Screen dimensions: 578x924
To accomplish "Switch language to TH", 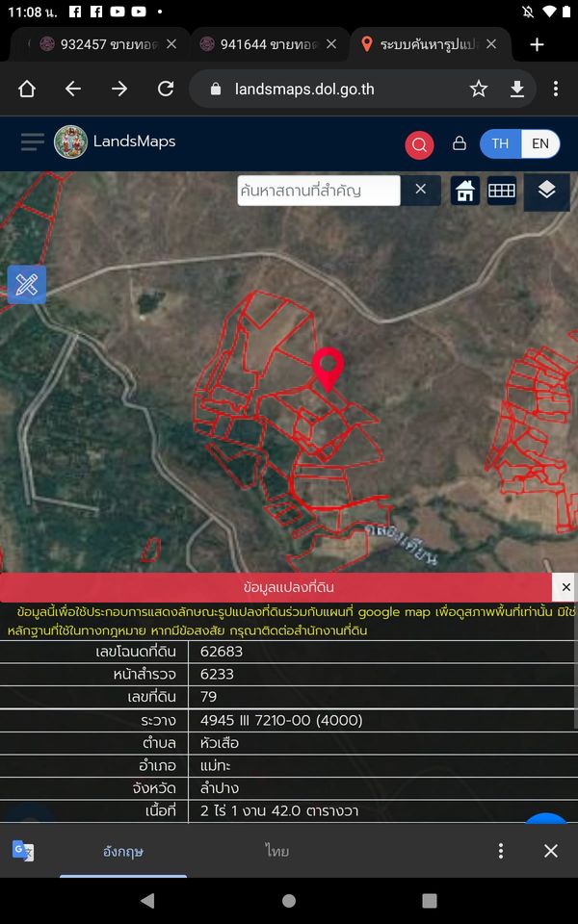I will 500,143.
